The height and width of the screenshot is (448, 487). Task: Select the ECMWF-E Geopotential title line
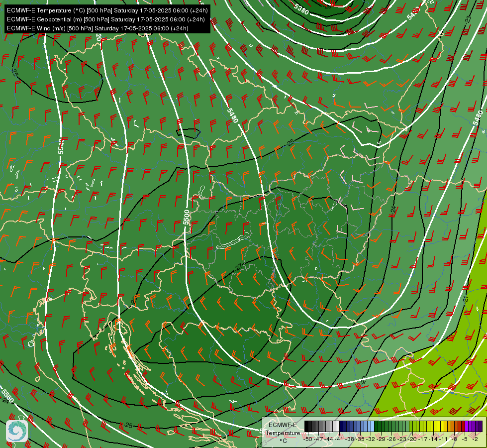[x=105, y=19]
